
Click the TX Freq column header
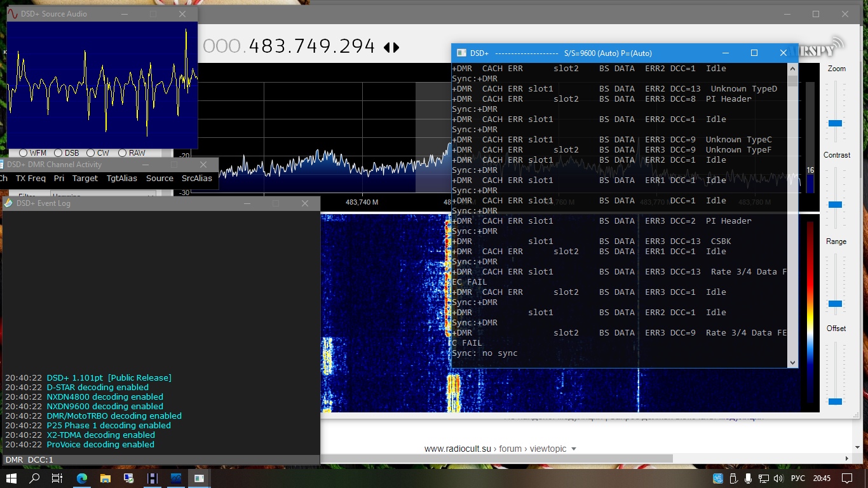[31, 179]
